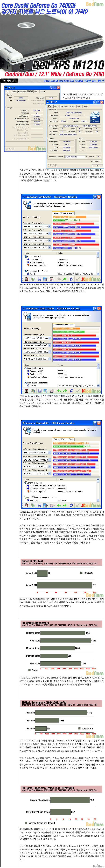105x868 pixels.
Task: Switch to About tab in front CPU-Z window
Action: pyautogui.click(x=86, y=106)
